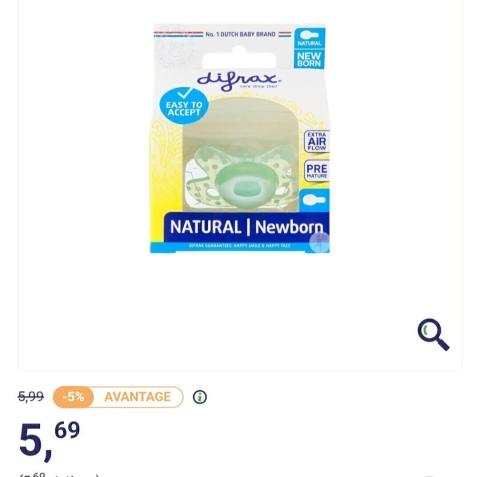Click the light blue strip at package bottom
Viewport: 480px width, 477px height.
point(239,246)
